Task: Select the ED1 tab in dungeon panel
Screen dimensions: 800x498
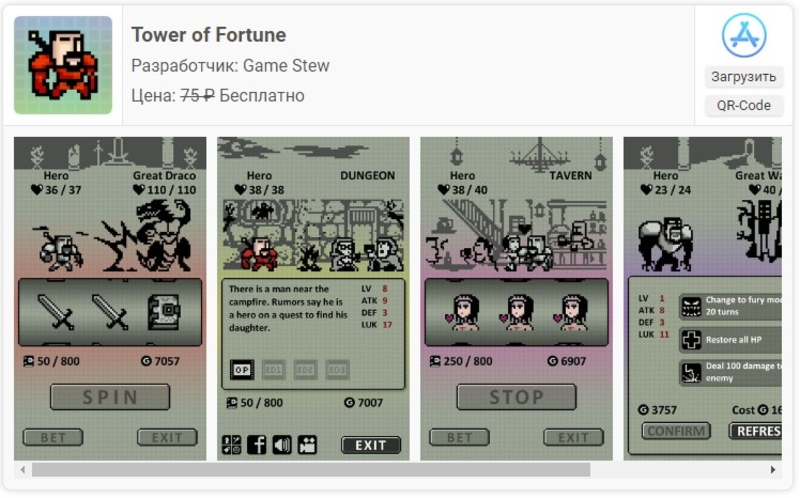Action: click(273, 369)
